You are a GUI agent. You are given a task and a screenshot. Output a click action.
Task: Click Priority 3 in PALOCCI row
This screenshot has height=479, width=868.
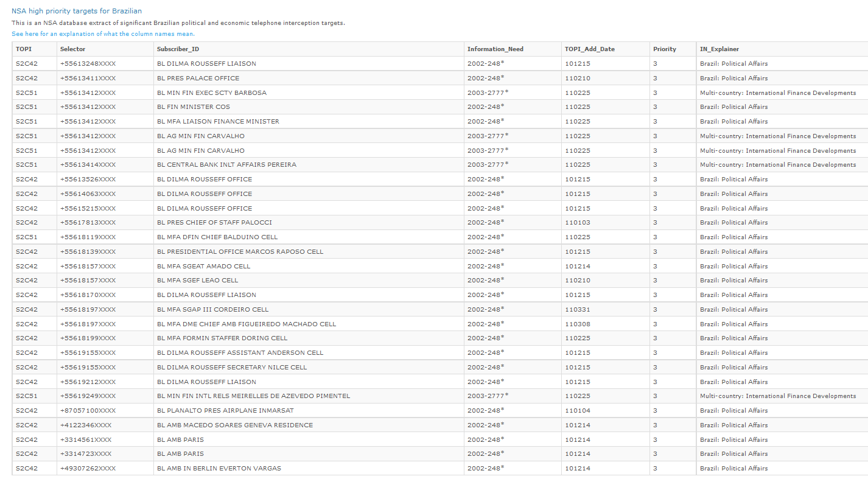click(x=673, y=223)
